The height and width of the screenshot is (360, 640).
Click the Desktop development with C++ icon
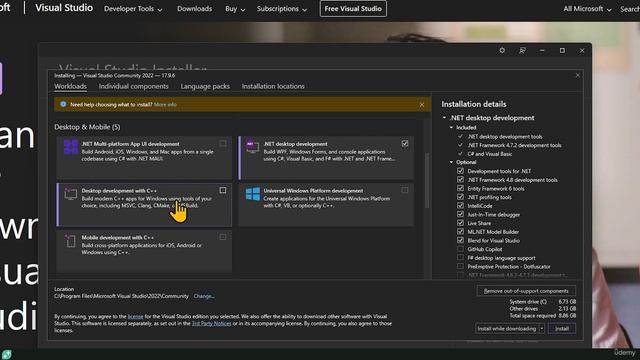(x=71, y=194)
